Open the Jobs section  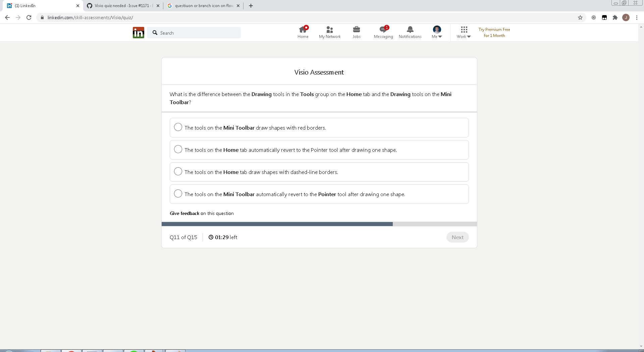[x=356, y=32]
